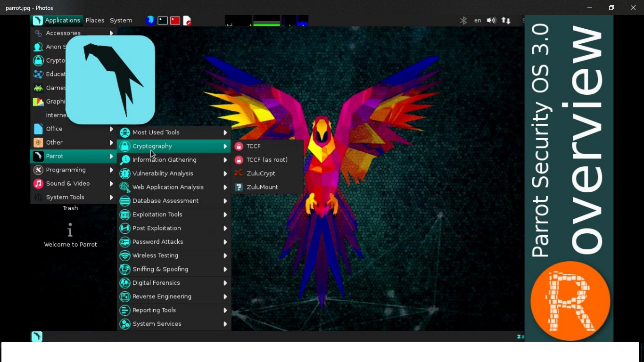
Task: Click the Welcome to Parrot info icon
Action: (x=70, y=230)
